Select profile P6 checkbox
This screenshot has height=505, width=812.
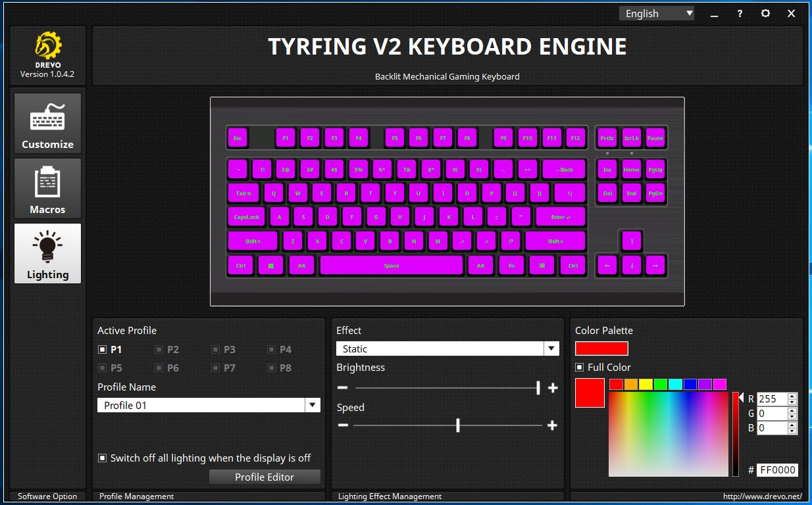pyautogui.click(x=159, y=368)
